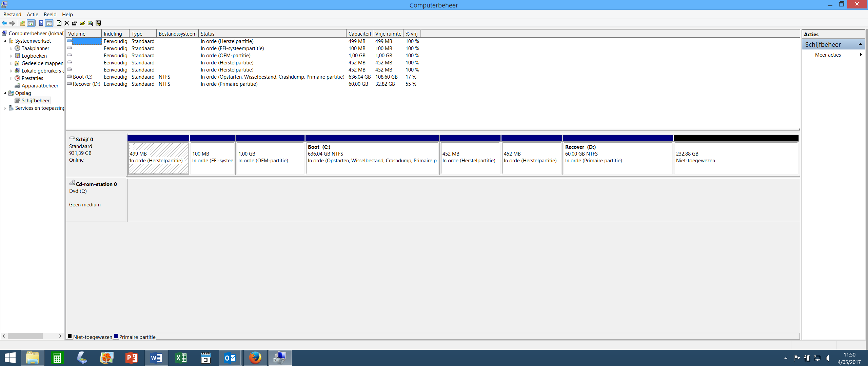Click the black X delete toolbar icon

67,23
